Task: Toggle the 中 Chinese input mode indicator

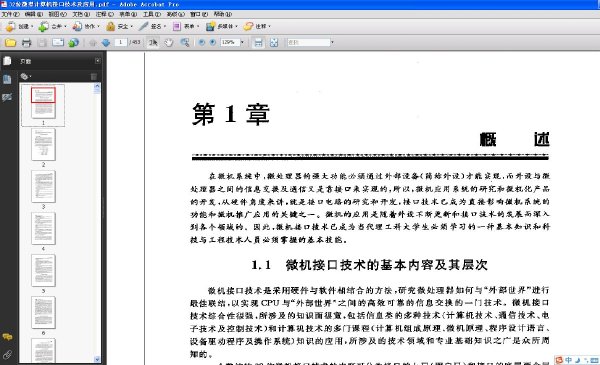Action: point(568,360)
